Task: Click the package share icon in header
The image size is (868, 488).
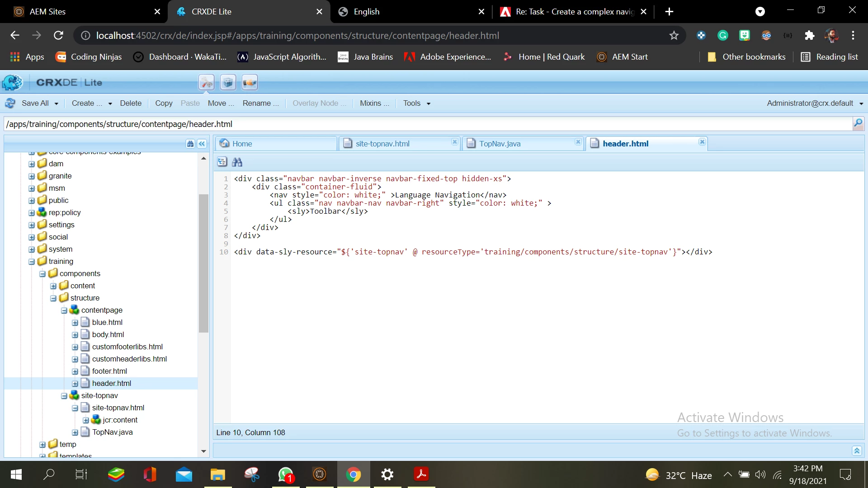Action: click(x=250, y=83)
